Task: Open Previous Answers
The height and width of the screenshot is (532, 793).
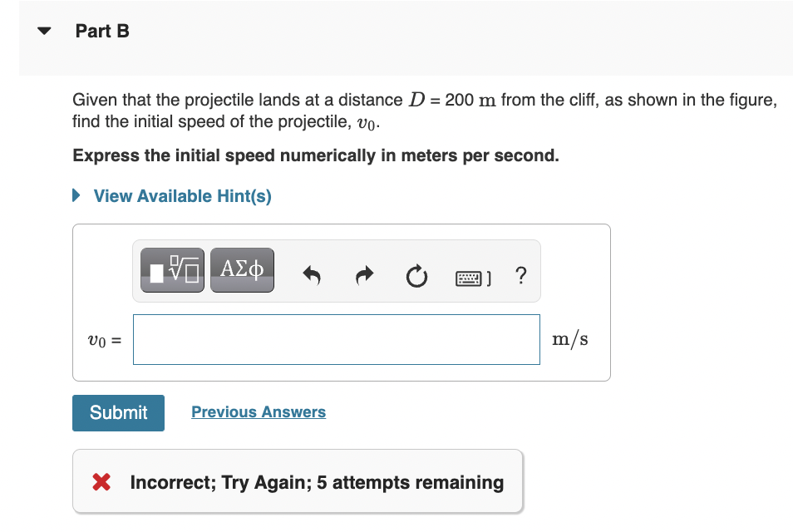Action: [258, 411]
